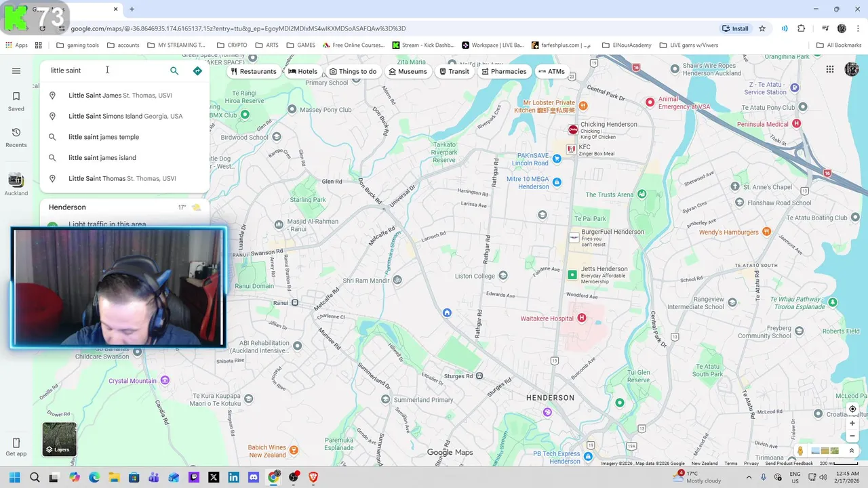Click the Install app button
Viewport: 868px width, 488px height.
click(x=735, y=28)
